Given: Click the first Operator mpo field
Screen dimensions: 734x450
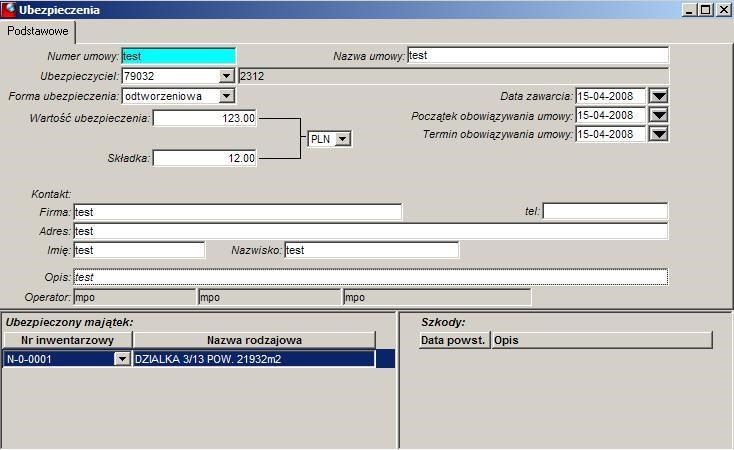Looking at the screenshot, I should (x=135, y=297).
